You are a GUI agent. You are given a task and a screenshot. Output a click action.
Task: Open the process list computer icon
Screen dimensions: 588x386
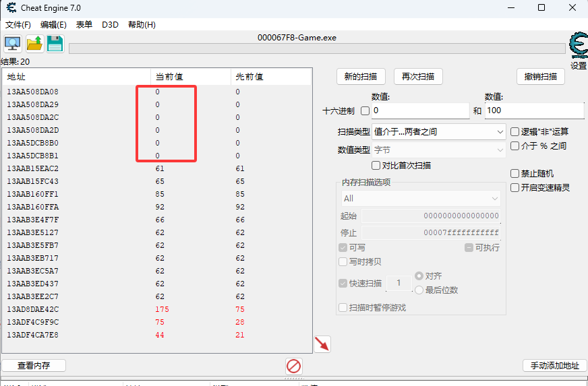[13, 44]
